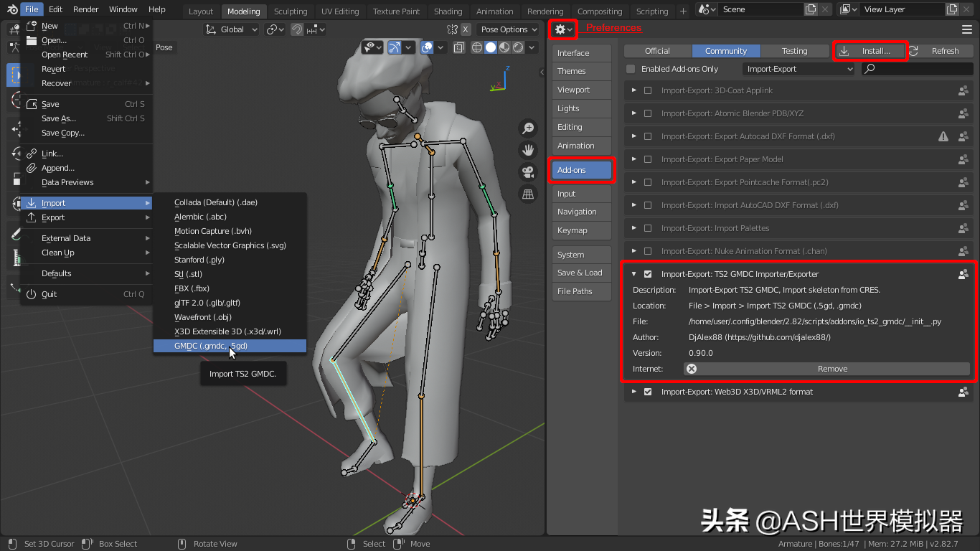Collapse the TS2 GMDC add-on details
Image resolution: width=980 pixels, height=551 pixels.
(x=634, y=274)
